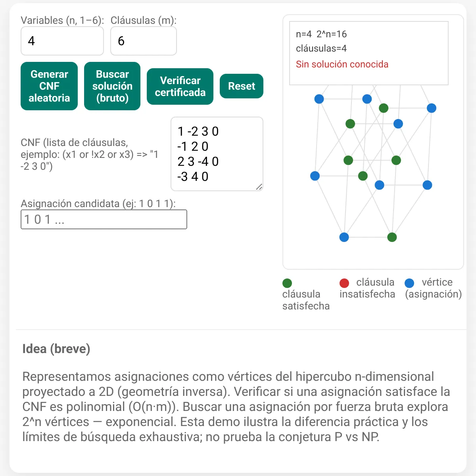
Task: Click inside the CNF clauses textarea
Action: pyautogui.click(x=217, y=154)
